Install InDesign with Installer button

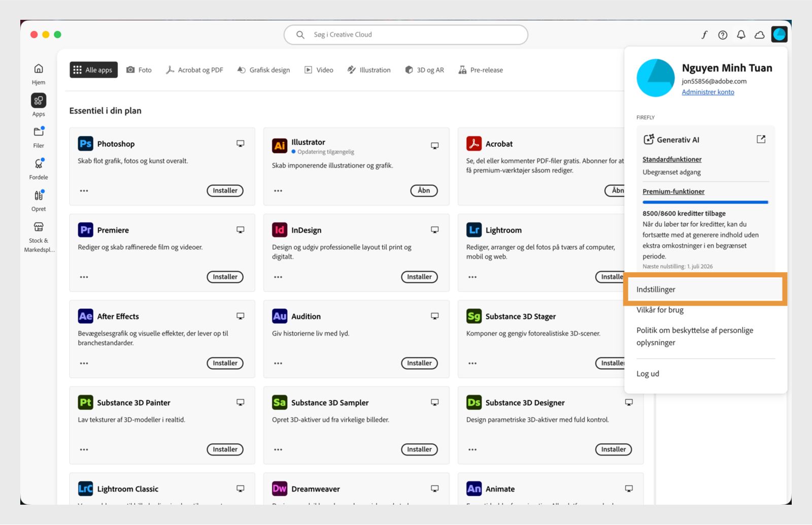click(x=419, y=277)
